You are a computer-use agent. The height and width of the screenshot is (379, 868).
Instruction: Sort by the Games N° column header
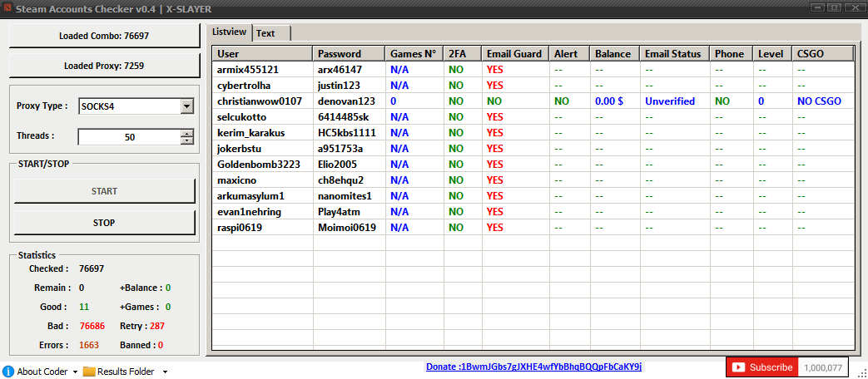414,53
